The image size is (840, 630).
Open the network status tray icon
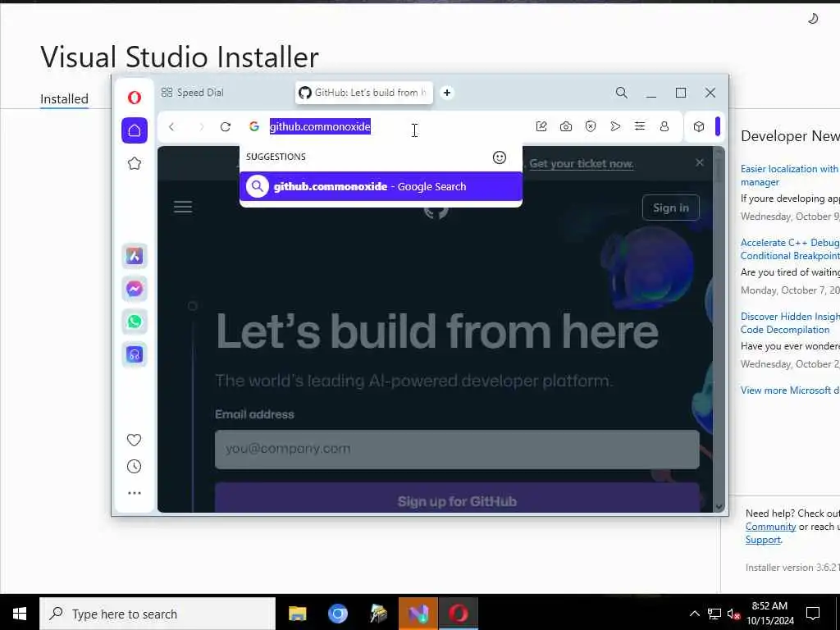[x=714, y=614]
